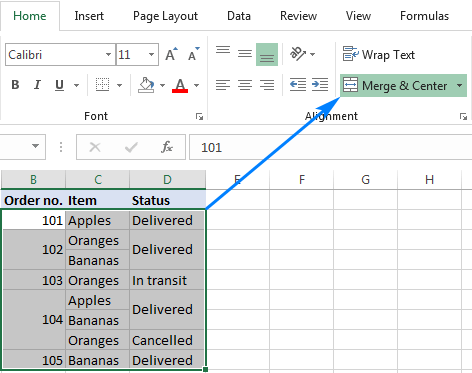Click the Cancel X formula button
Viewport: 472px width, 373px height.
pyautogui.click(x=95, y=147)
